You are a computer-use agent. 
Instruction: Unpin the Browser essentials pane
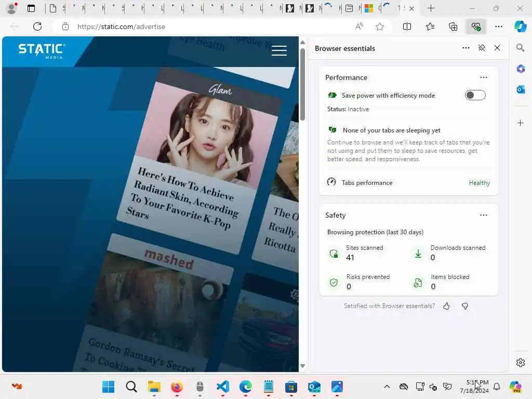pos(482,48)
